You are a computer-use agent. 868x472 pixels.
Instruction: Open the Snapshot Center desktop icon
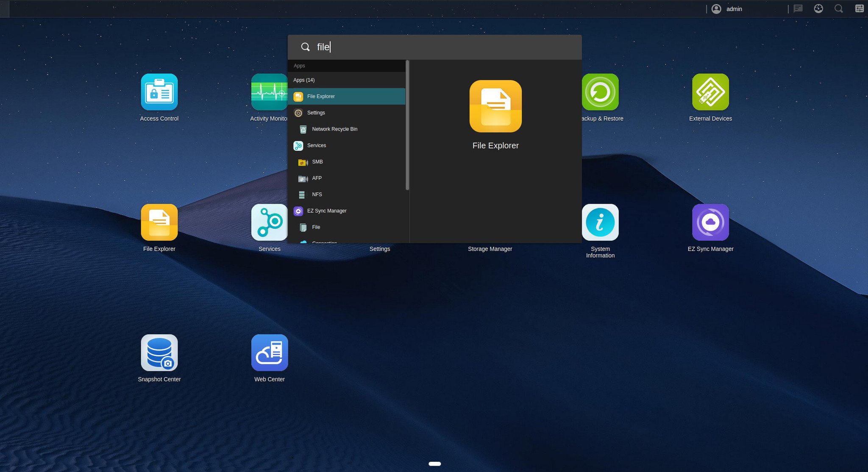tap(159, 353)
